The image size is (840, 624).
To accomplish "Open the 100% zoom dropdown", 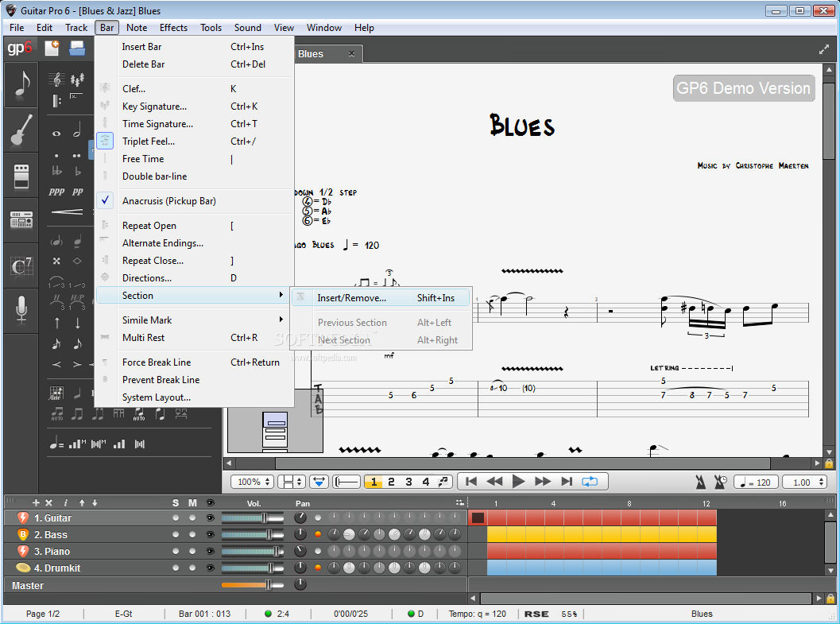I will [x=253, y=482].
